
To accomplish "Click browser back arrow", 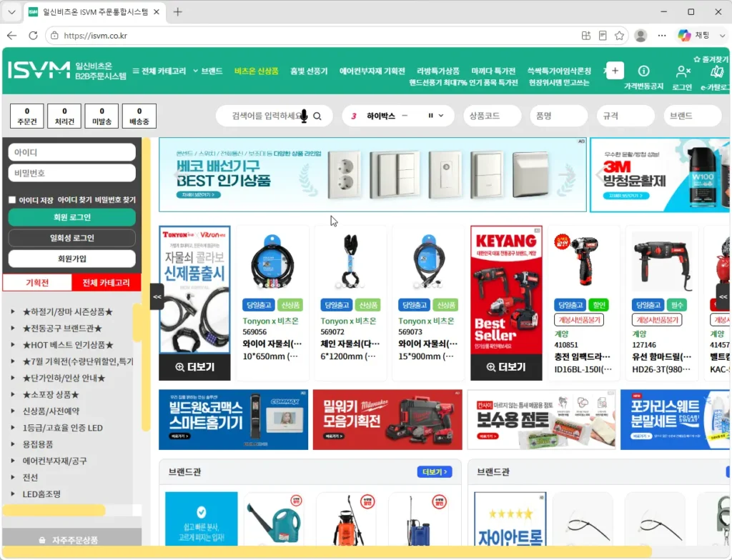I will click(x=12, y=36).
